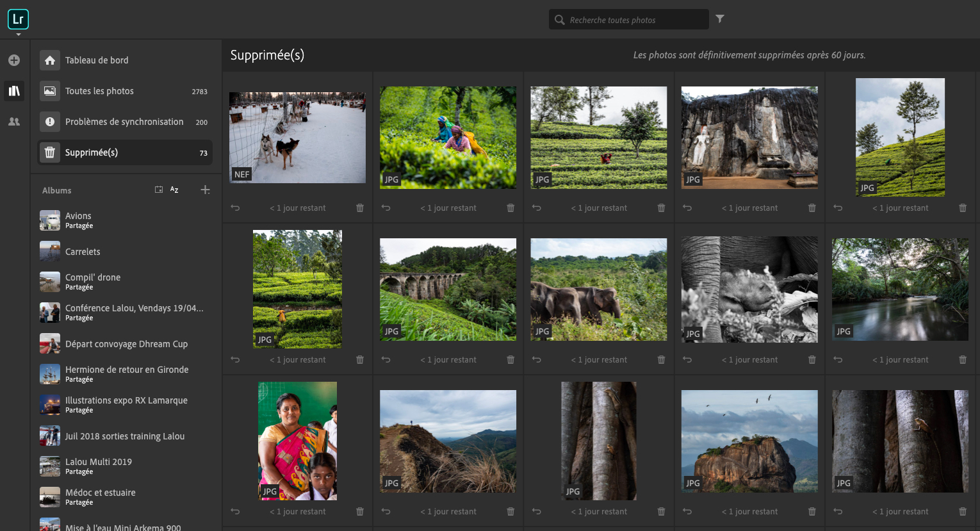Restore the tea pickers photo
Screen dimensions: 980x531
click(x=386, y=208)
